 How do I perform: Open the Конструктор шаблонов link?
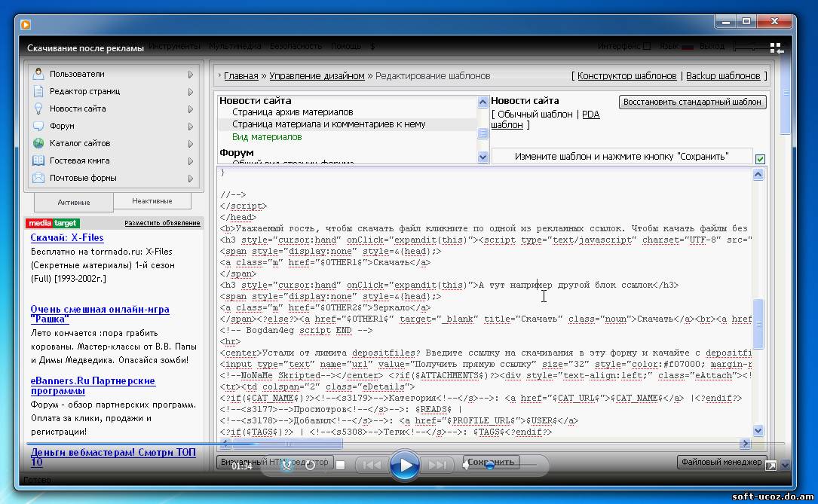627,76
